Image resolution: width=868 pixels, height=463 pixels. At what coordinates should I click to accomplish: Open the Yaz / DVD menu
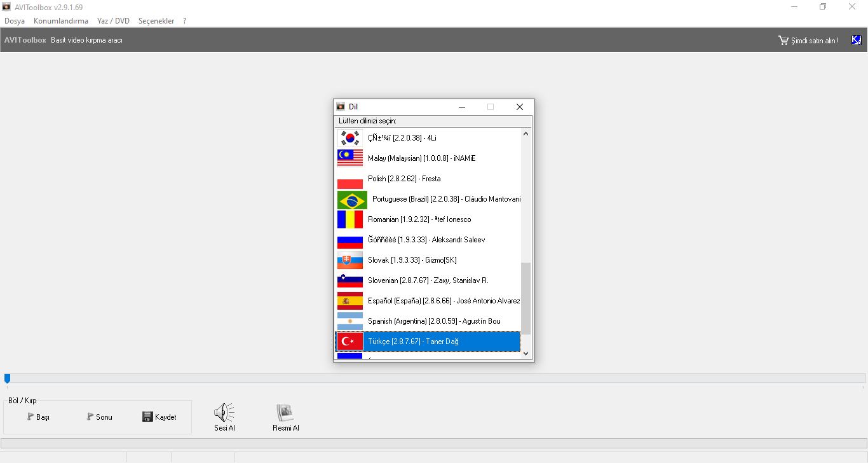113,21
